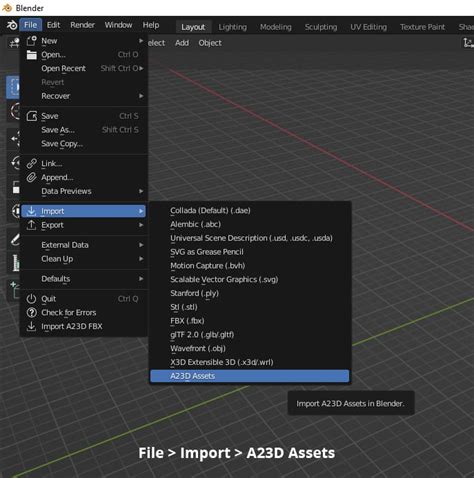This screenshot has height=478, width=474.
Task: Switch to the Layout workspace tab
Action: (193, 27)
